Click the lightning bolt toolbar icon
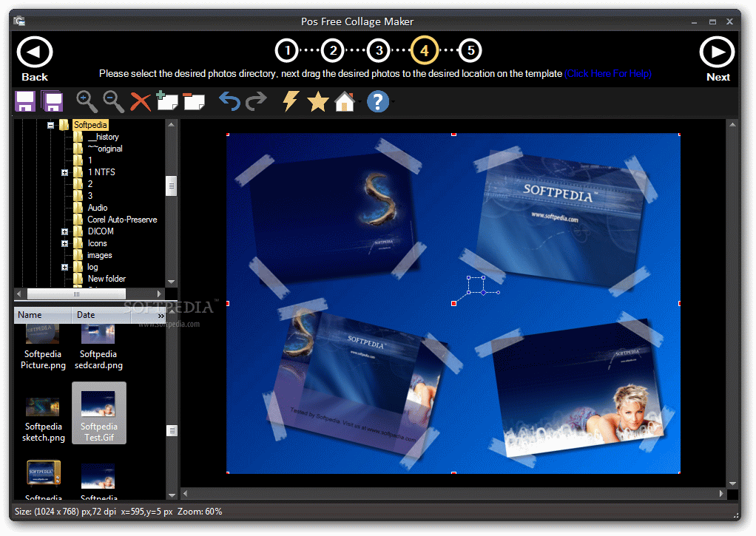 coord(290,101)
